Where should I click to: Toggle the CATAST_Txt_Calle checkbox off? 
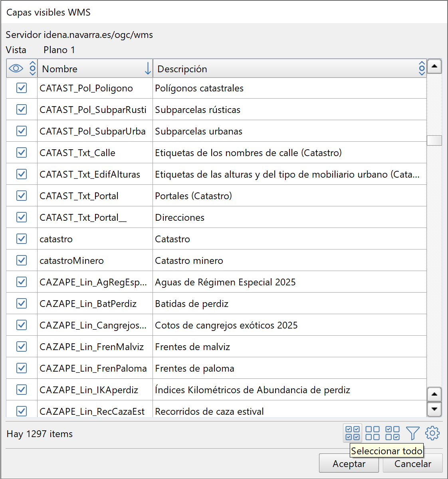coord(21,152)
